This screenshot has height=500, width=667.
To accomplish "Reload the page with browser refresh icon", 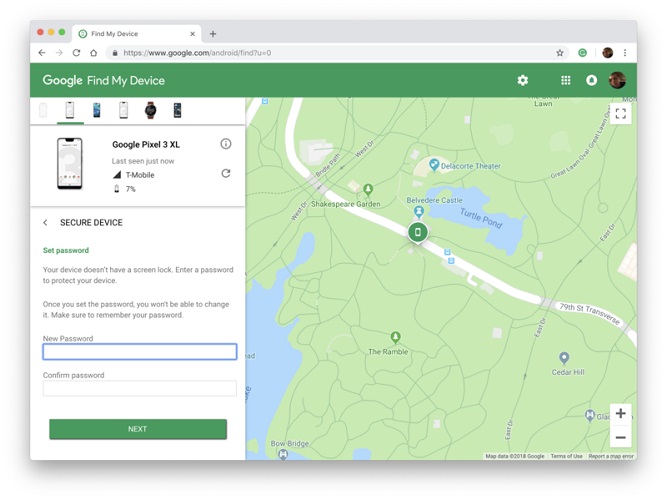I will pos(77,53).
